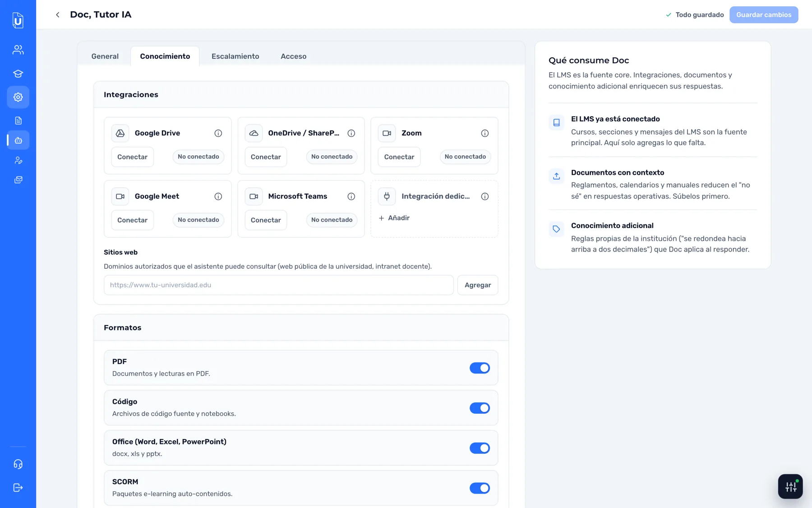Image resolution: width=812 pixels, height=508 pixels.
Task: Toggle the SCORM format switch
Action: (x=480, y=488)
